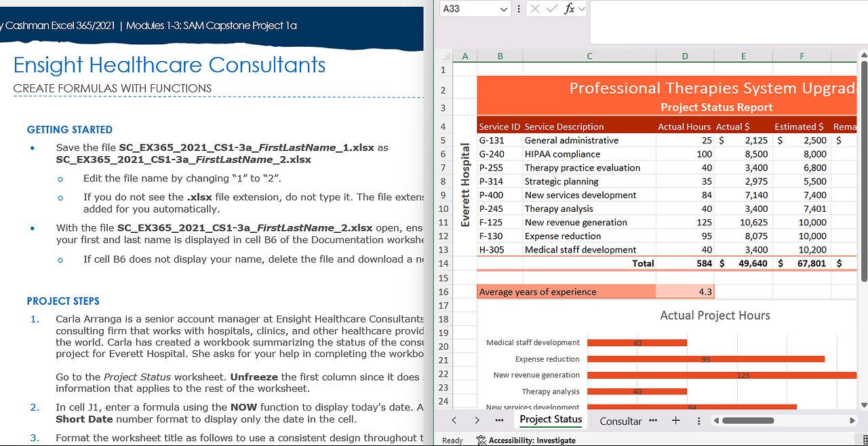Select column C header
Screen dimensions: 868x446
[x=589, y=56]
